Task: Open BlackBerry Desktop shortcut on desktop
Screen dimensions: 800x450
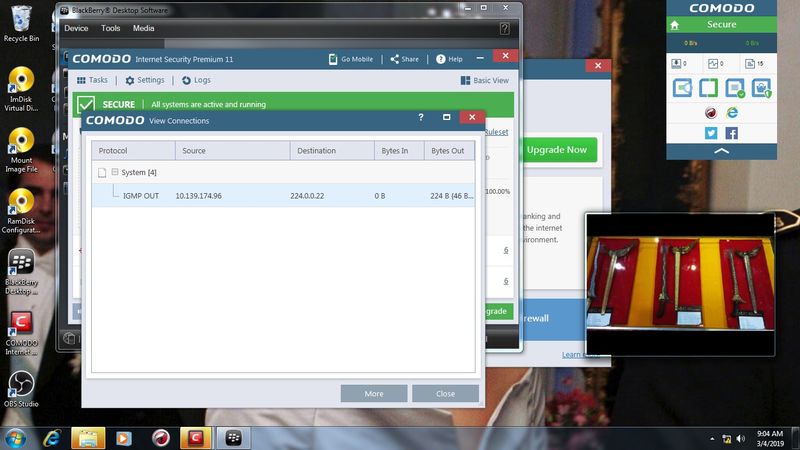Action: pyautogui.click(x=21, y=272)
